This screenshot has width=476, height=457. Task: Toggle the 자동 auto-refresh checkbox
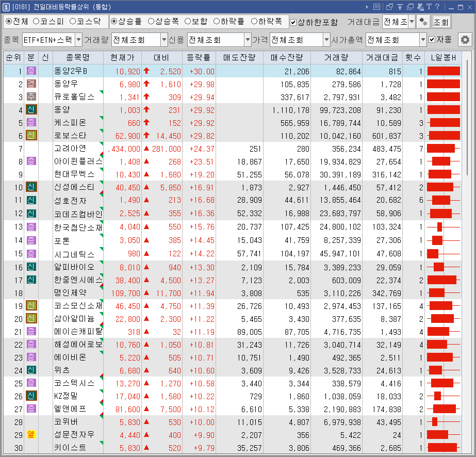click(432, 40)
